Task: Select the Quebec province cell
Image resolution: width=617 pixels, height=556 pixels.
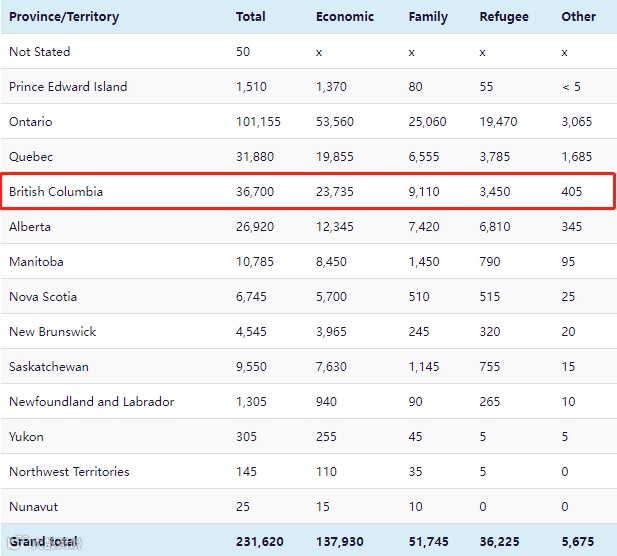Action: (31, 156)
